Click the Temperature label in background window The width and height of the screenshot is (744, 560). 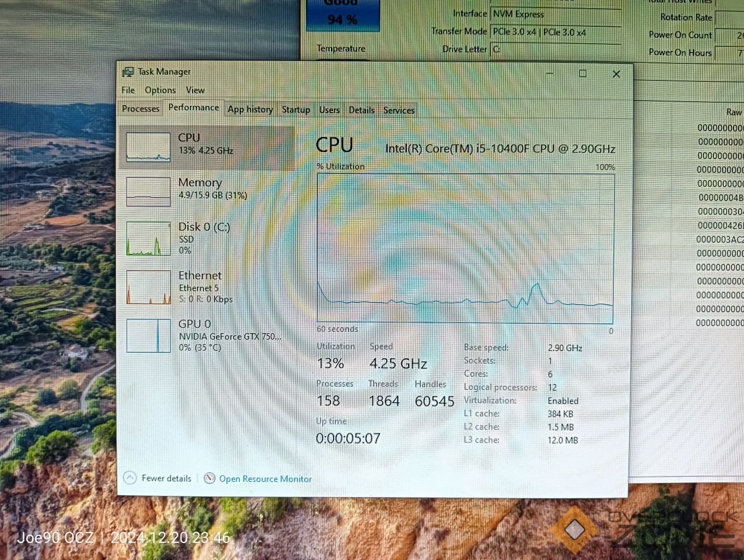click(341, 48)
